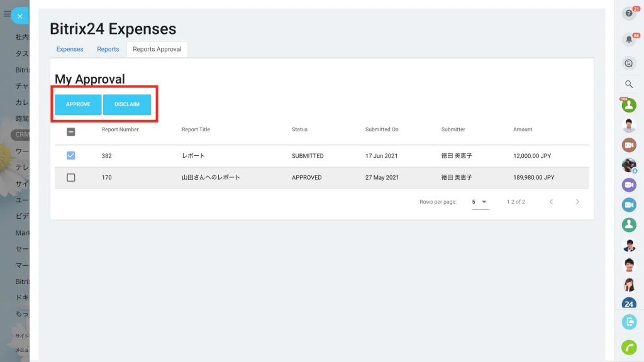Click the amount 189,980.00 JPY
This screenshot has height=362, width=644.
tap(533, 178)
